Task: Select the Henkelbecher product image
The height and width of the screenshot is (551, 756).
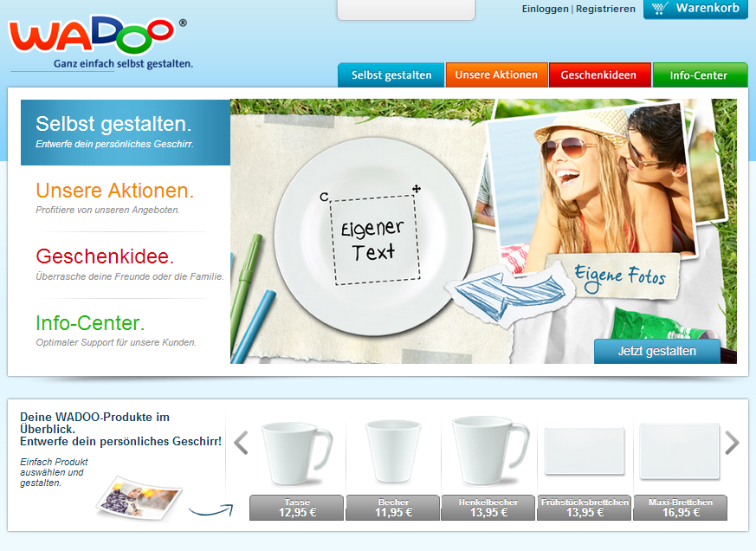Action: pyautogui.click(x=489, y=451)
